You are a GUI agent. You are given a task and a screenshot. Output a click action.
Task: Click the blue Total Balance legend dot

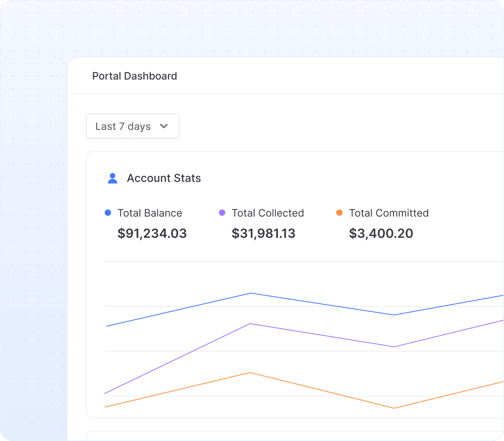coord(108,213)
